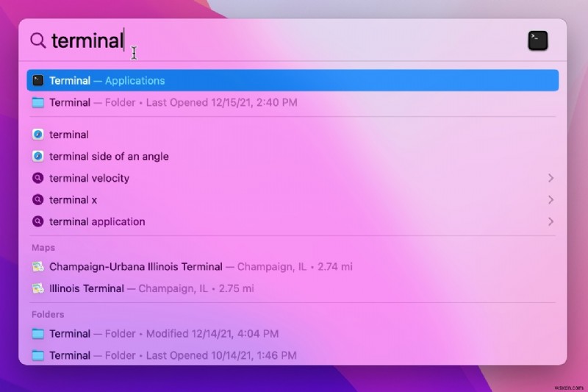Select "terminal x" search suggestion

[293, 200]
